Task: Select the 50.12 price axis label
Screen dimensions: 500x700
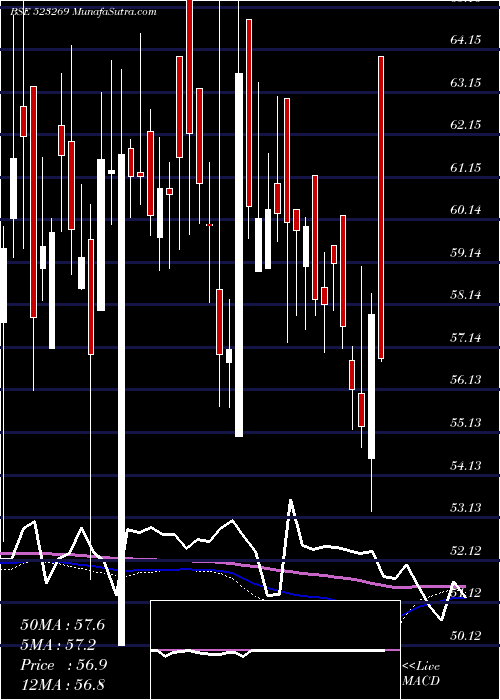Action: (x=466, y=635)
